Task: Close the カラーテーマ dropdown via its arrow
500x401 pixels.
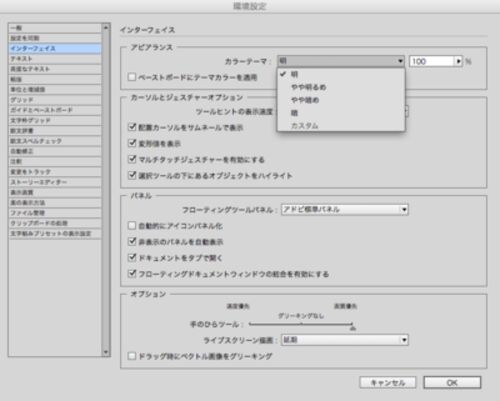Action: [400, 61]
